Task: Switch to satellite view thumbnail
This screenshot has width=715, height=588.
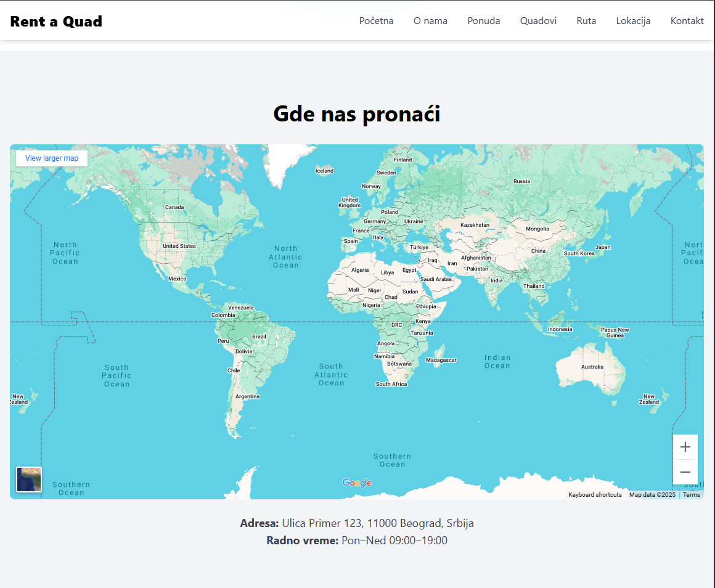Action: [x=29, y=480]
